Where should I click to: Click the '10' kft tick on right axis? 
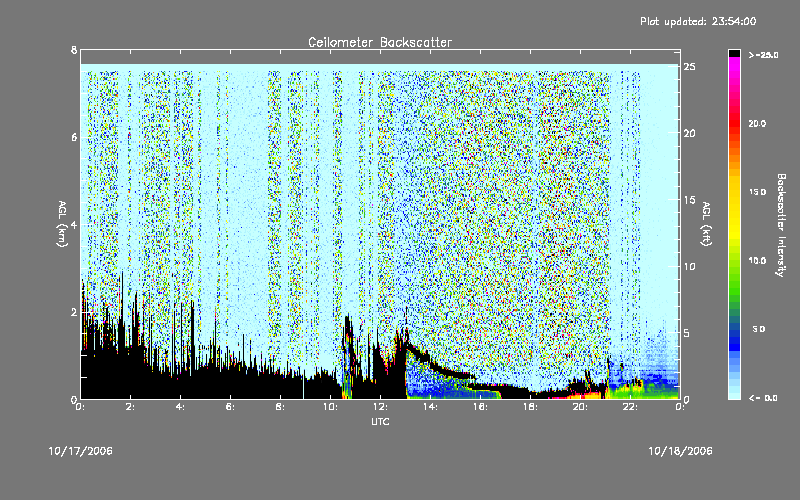(x=689, y=266)
